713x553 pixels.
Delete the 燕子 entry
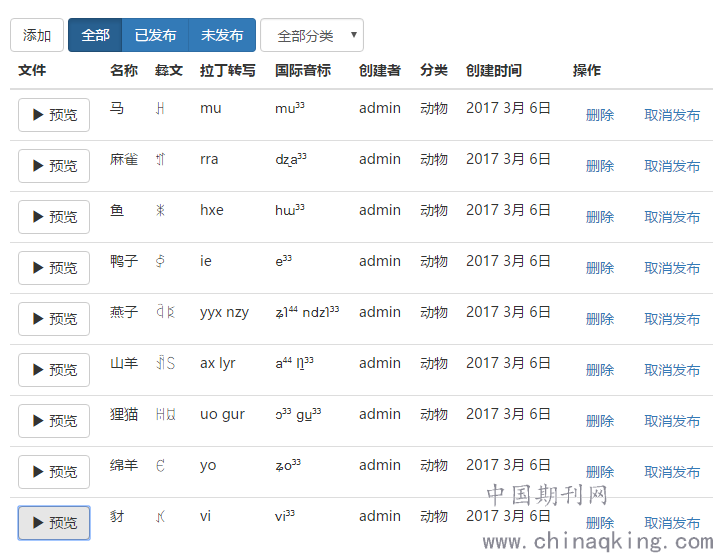[x=600, y=319]
